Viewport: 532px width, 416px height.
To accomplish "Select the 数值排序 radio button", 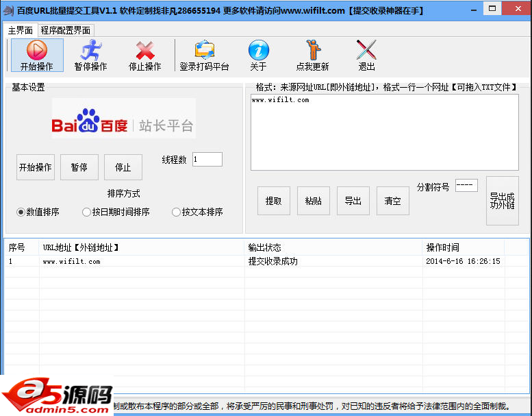I will point(38,212).
